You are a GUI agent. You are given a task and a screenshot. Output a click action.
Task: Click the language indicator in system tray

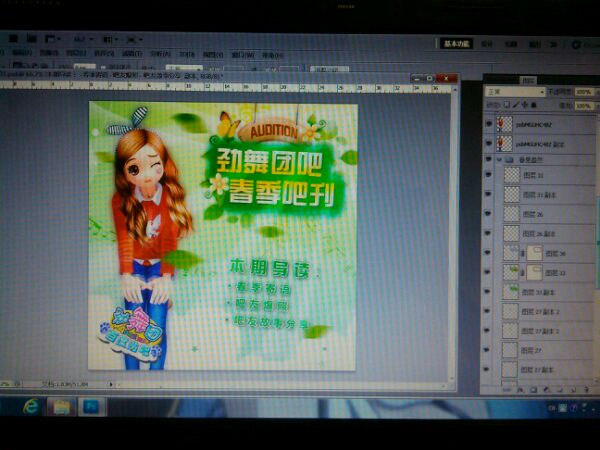coord(551,408)
